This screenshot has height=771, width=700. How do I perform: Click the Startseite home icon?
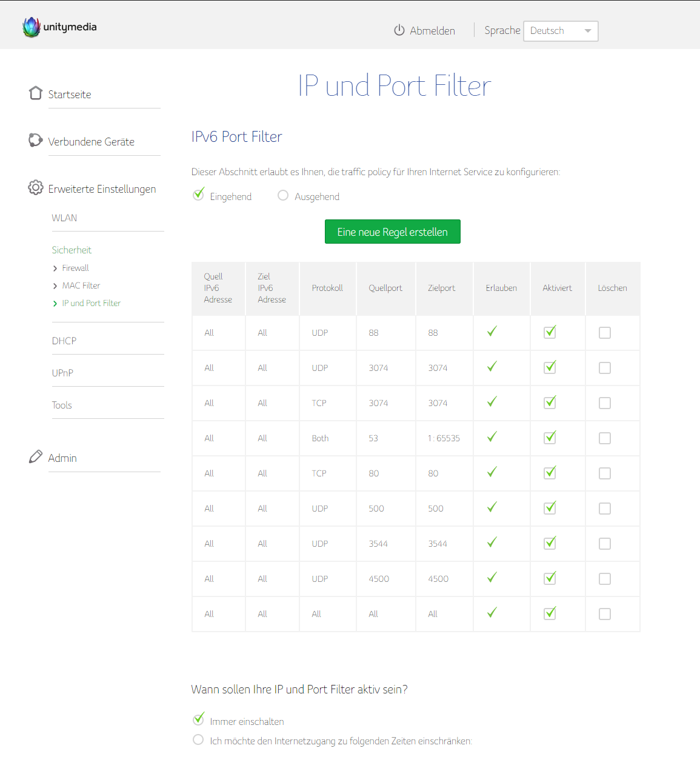tap(36, 93)
